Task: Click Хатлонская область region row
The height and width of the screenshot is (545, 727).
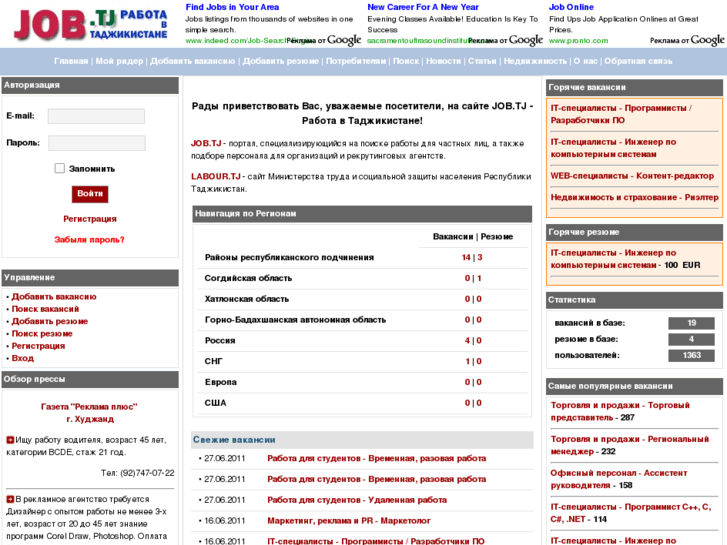Action: tap(360, 299)
